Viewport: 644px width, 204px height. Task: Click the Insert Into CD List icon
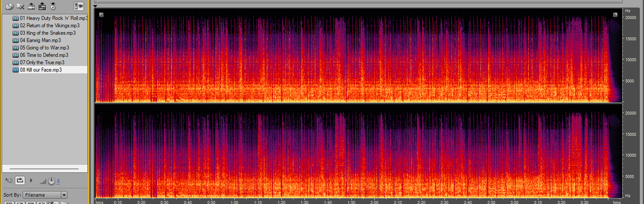tap(42, 7)
